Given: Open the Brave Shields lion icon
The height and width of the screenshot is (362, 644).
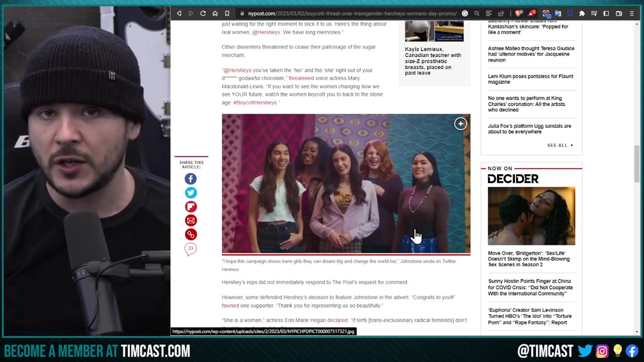Looking at the screenshot, I should coord(519,14).
